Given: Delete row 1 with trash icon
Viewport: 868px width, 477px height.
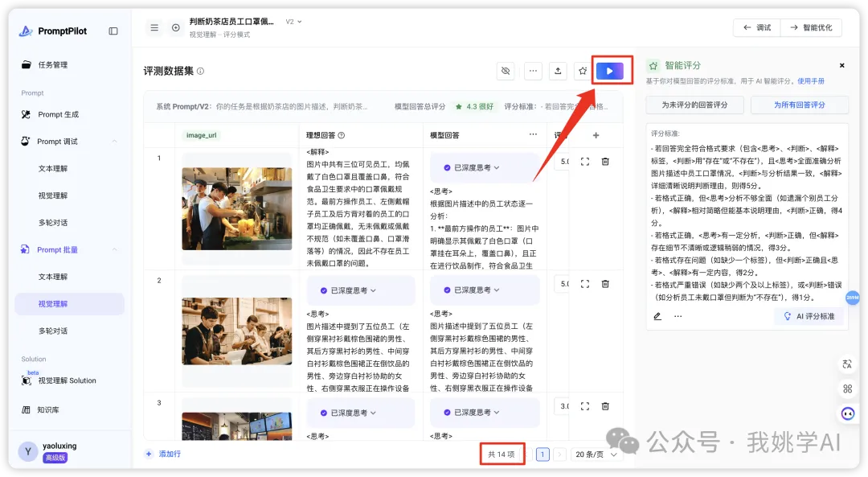Looking at the screenshot, I should (x=605, y=162).
